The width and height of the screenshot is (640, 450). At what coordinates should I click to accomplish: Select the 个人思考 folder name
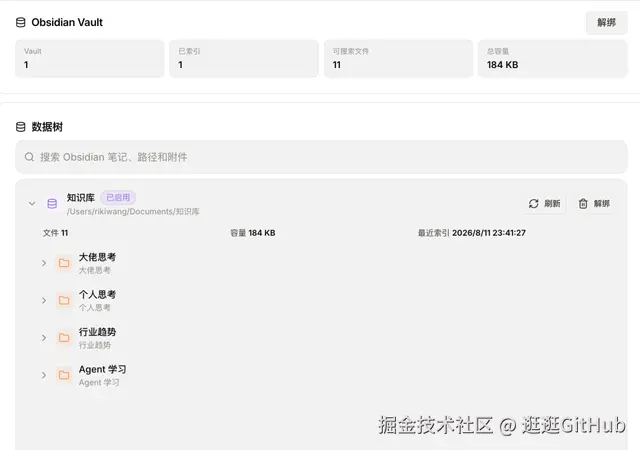[x=97, y=294]
